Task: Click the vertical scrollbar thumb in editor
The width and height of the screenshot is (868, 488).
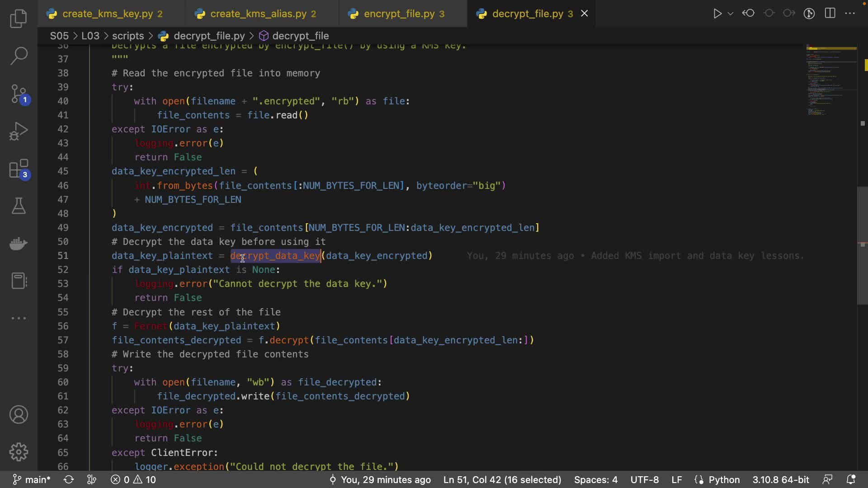Action: (862, 245)
